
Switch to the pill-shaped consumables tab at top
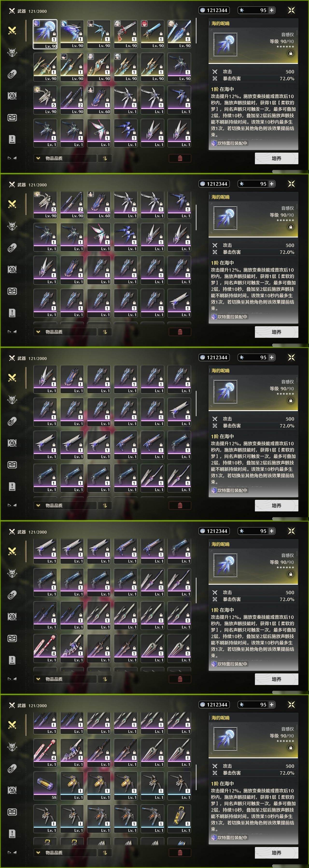(x=12, y=74)
